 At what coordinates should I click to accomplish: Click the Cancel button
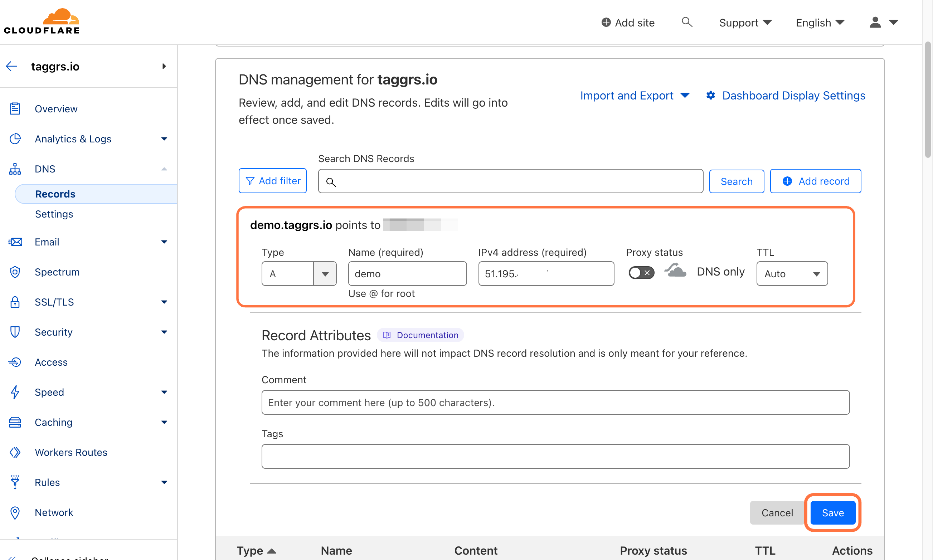point(777,513)
